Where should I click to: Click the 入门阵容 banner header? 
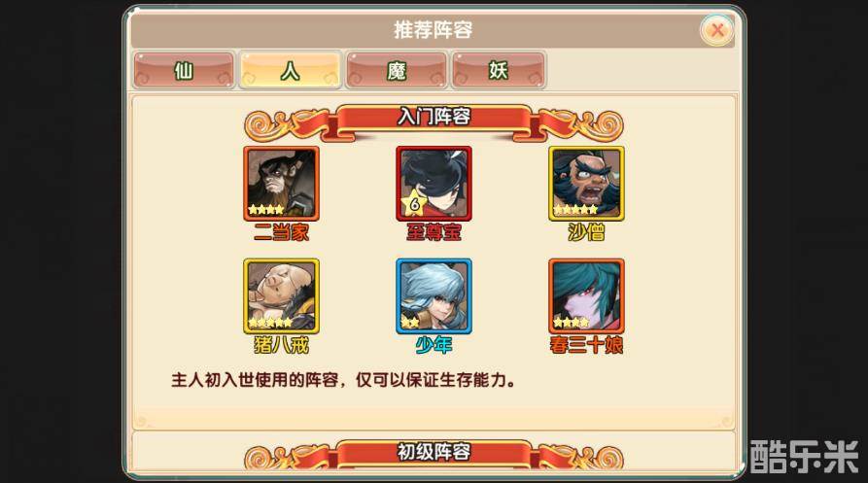tap(434, 119)
